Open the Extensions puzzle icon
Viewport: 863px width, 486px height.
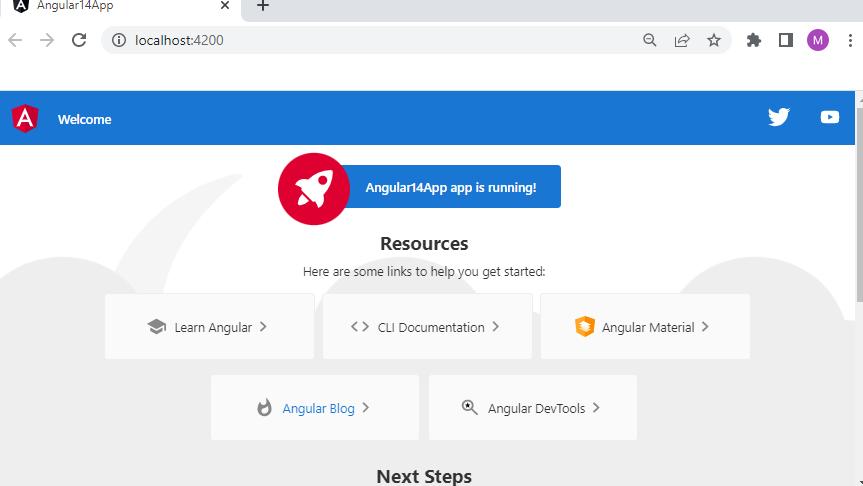click(753, 40)
